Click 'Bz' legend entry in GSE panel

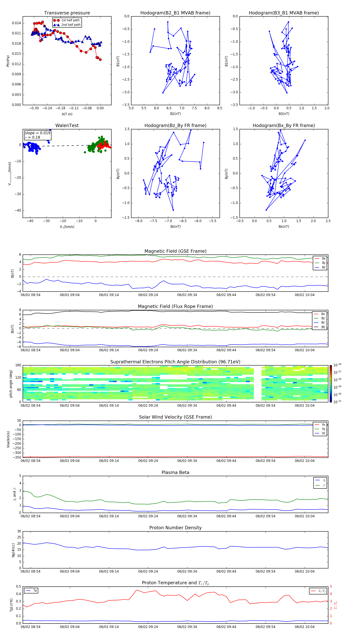click(320, 267)
